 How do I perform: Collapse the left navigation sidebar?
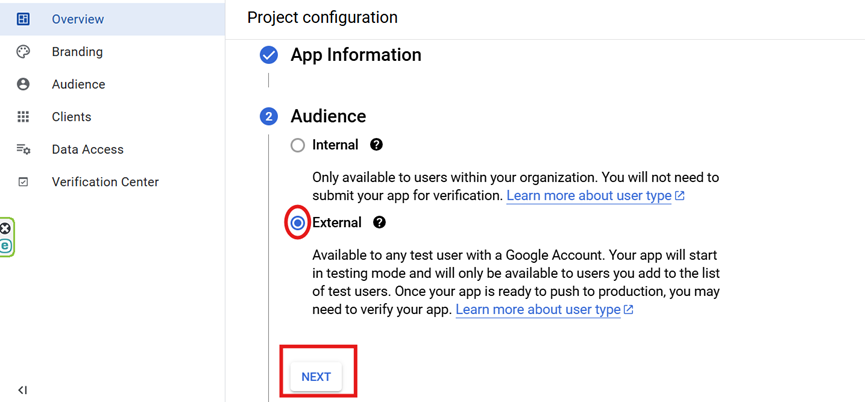tap(22, 390)
